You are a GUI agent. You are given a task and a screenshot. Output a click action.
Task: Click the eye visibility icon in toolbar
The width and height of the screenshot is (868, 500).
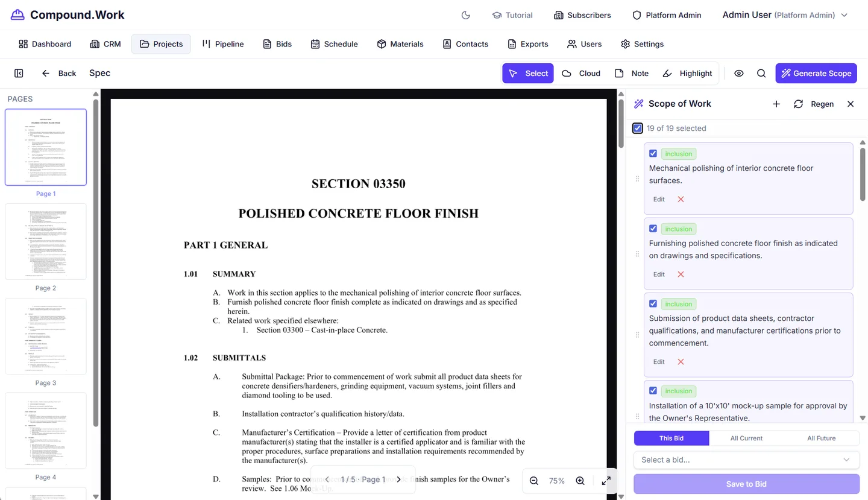pyautogui.click(x=739, y=73)
